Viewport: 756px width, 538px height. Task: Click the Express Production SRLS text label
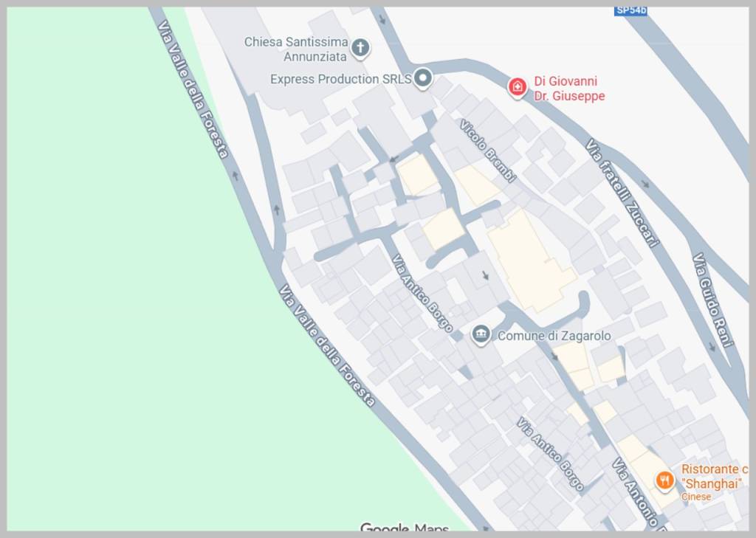(341, 79)
